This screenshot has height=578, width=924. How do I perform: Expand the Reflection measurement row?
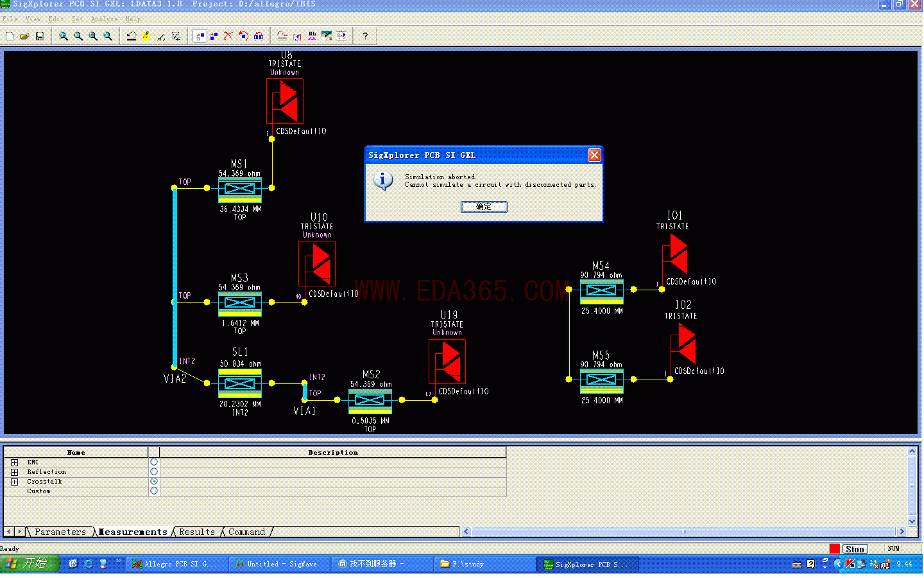[14, 472]
